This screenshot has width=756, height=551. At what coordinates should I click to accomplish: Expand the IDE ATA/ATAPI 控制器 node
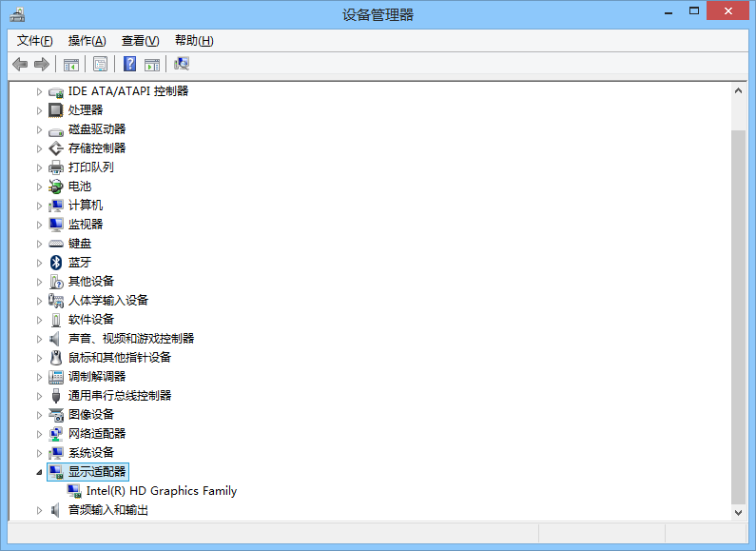39,91
